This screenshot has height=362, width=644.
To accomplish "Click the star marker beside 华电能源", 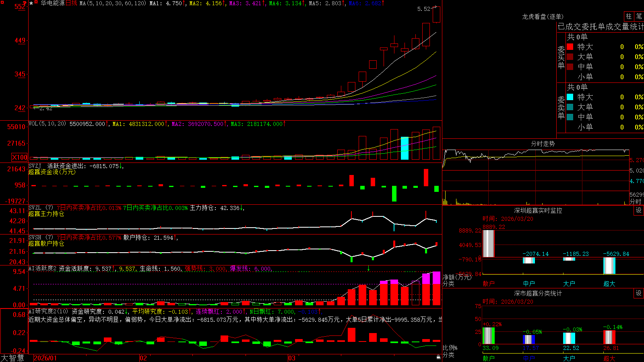I will 31,3.
